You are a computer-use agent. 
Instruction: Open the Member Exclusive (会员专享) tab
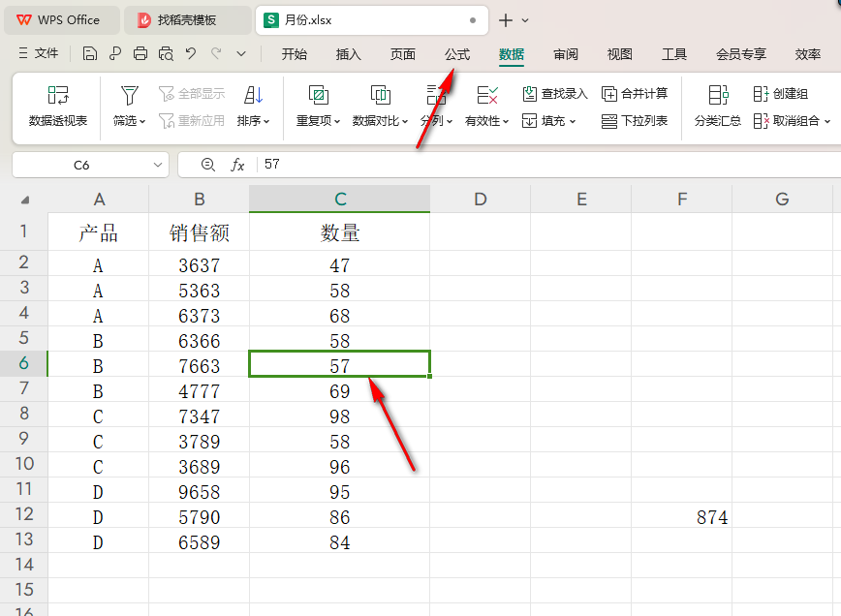pyautogui.click(x=741, y=54)
